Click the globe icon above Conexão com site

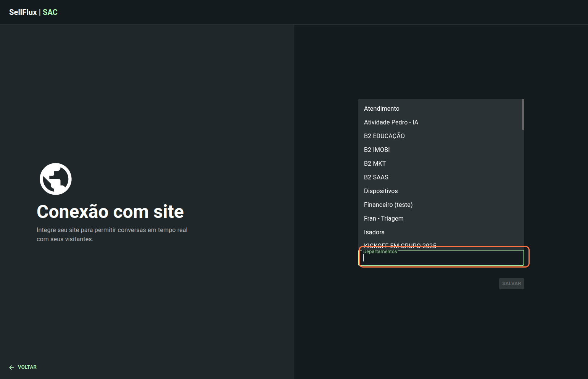(x=56, y=179)
